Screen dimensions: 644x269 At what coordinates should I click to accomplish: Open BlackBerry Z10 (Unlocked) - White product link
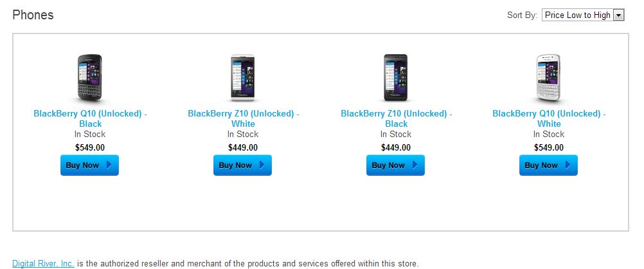(243, 118)
